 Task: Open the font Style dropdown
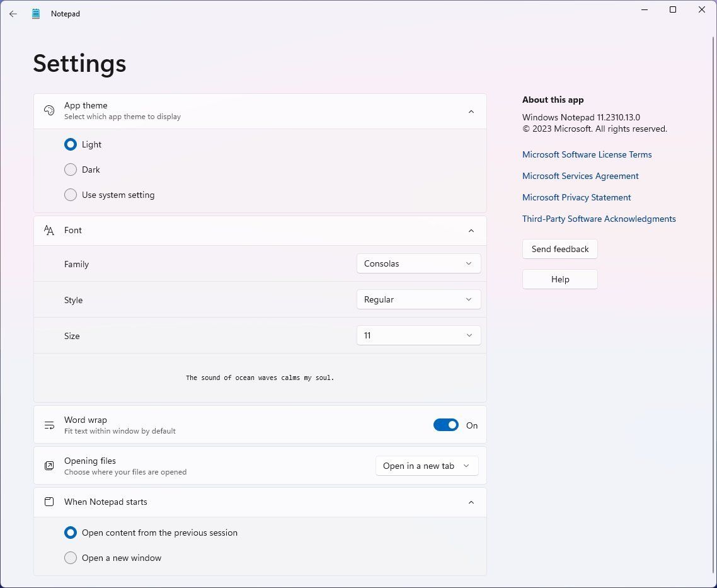tap(418, 299)
